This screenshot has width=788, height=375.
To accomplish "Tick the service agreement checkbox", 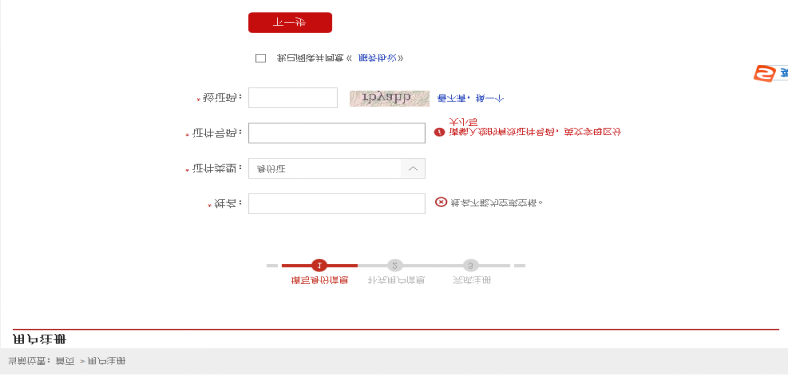I will (x=260, y=58).
